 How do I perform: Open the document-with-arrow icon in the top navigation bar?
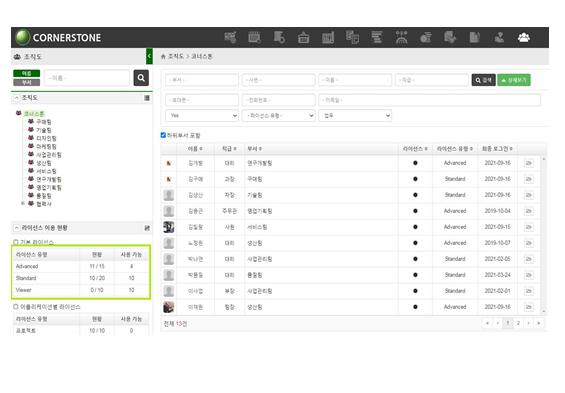450,37
